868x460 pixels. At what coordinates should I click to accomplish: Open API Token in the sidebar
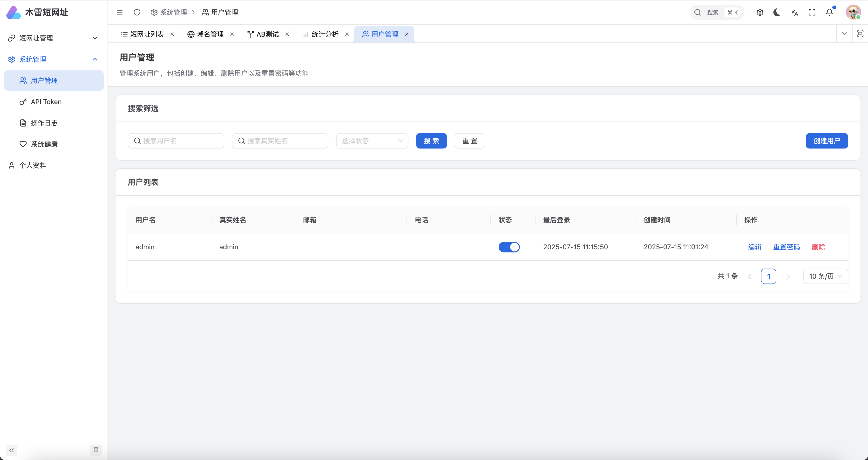point(46,102)
